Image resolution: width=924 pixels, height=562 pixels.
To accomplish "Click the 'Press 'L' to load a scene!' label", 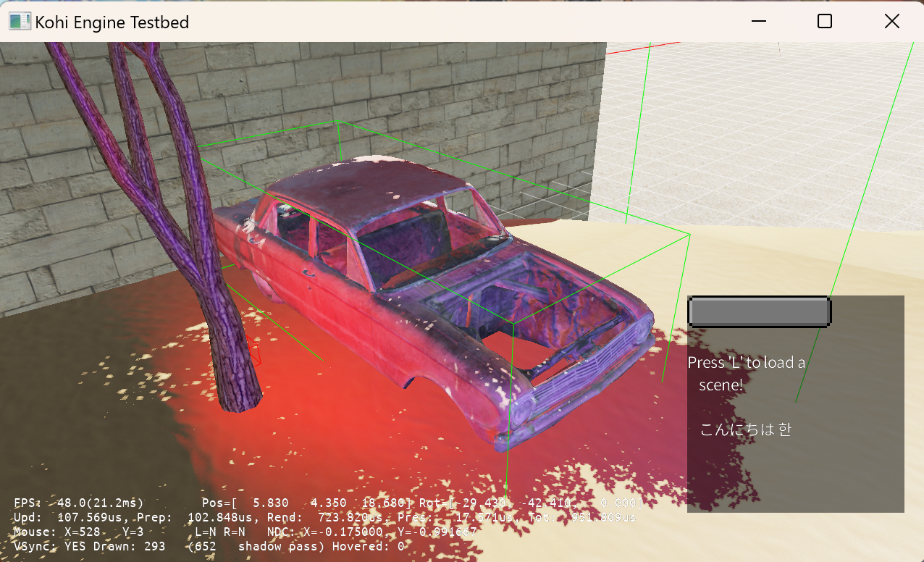I will click(746, 373).
